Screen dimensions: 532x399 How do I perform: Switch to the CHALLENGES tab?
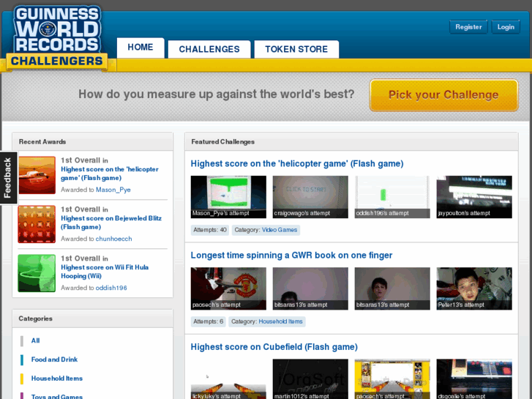click(209, 49)
